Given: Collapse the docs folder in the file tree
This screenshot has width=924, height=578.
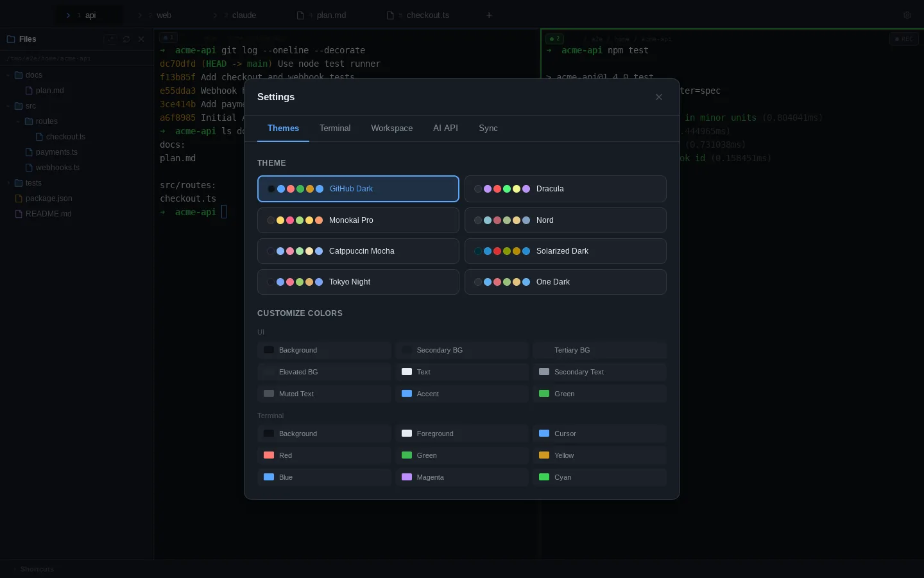Looking at the screenshot, I should 8,75.
